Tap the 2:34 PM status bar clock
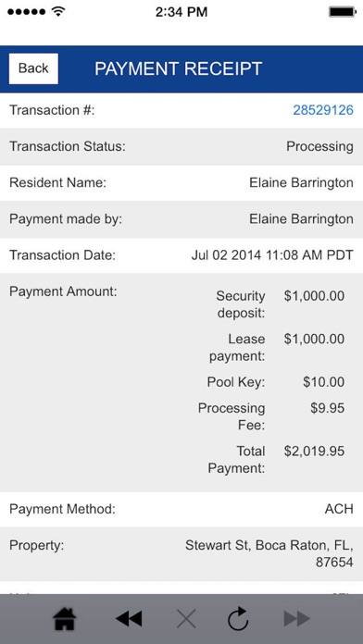363x644 pixels. point(181,12)
